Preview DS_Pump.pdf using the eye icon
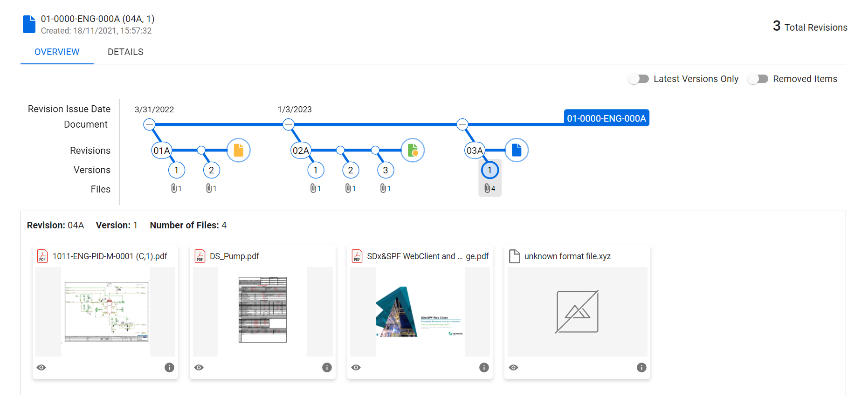The image size is (868, 405). (199, 367)
